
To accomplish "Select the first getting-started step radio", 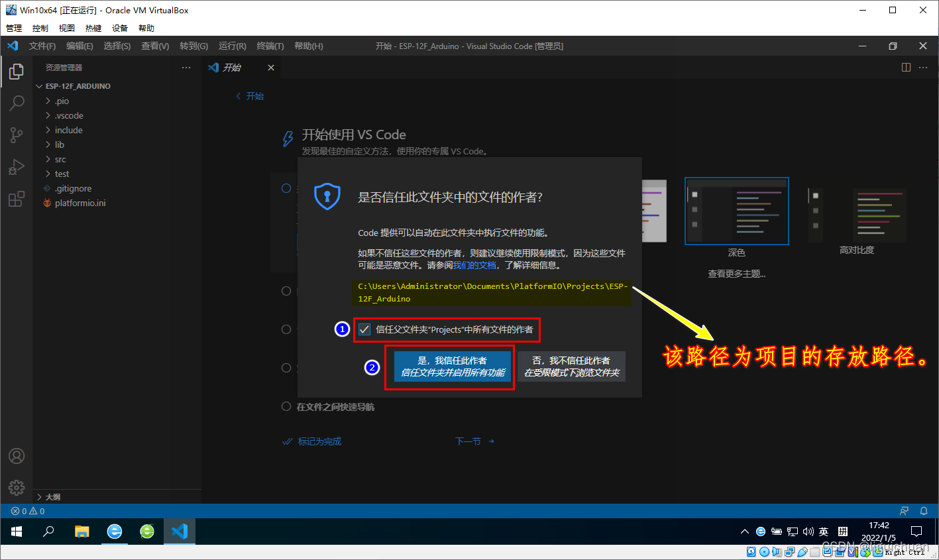I will [x=286, y=188].
